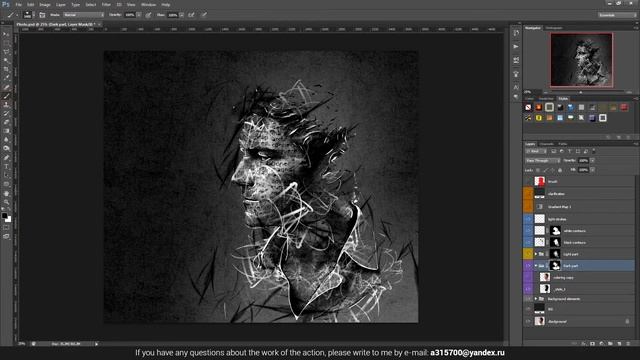The height and width of the screenshot is (360, 640).
Task: Select the Move tool
Action: [6, 34]
